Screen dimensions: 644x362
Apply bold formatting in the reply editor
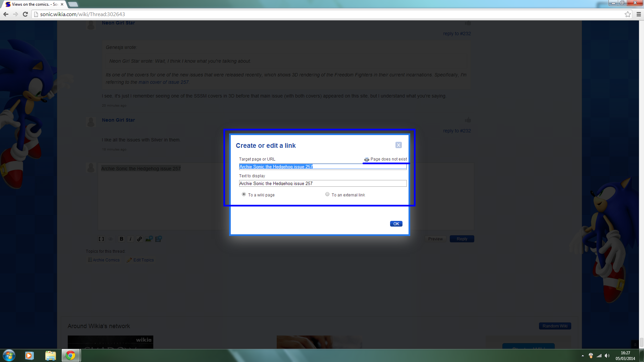pyautogui.click(x=121, y=239)
